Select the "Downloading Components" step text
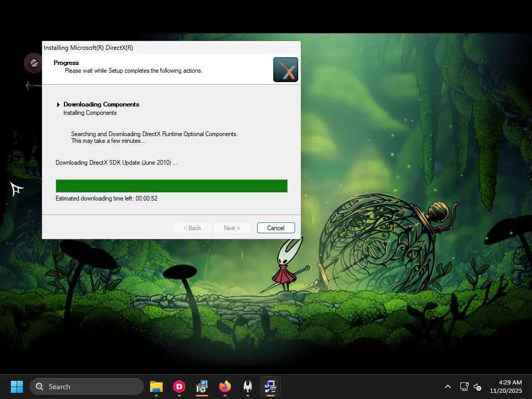Screen dimensions: 532x399 (x=101, y=104)
